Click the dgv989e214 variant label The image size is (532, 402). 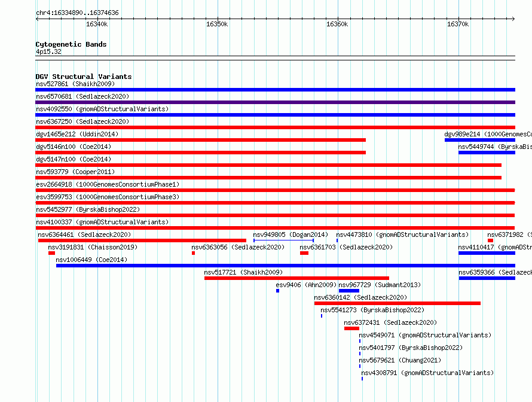488,134
